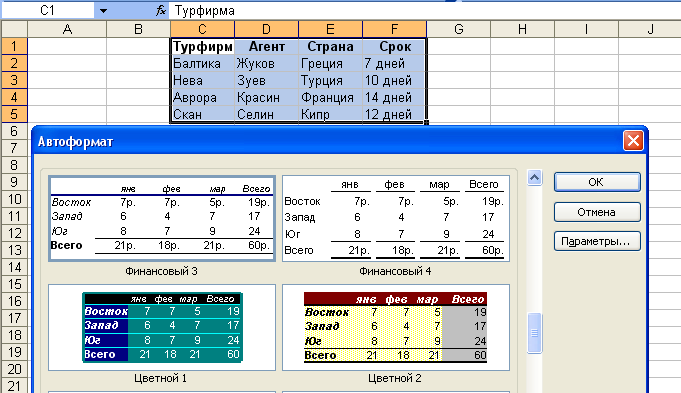Click cell containing Жуков
This screenshot has width=681, height=393.
pos(266,63)
